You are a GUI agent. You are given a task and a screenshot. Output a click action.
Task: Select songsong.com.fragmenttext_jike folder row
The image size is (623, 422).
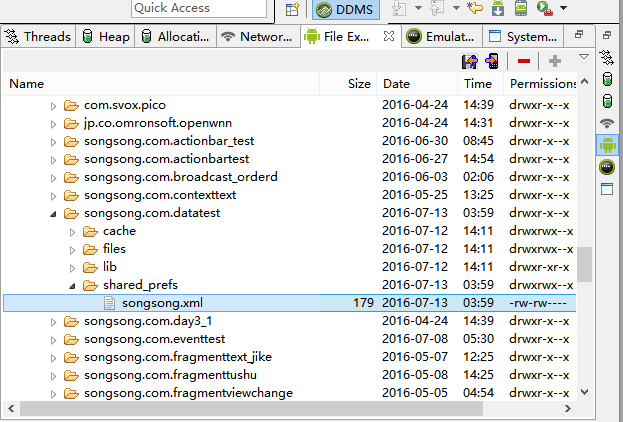point(289,357)
